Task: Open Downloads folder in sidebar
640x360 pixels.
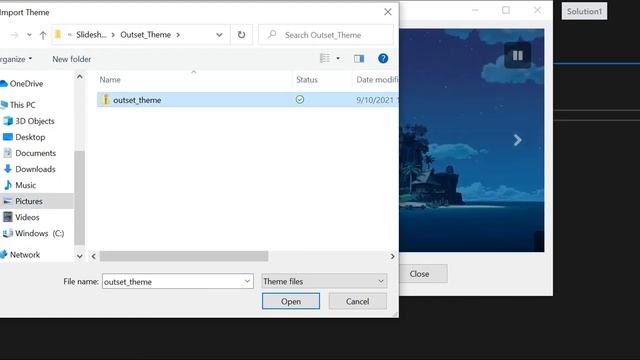Action: tap(35, 169)
